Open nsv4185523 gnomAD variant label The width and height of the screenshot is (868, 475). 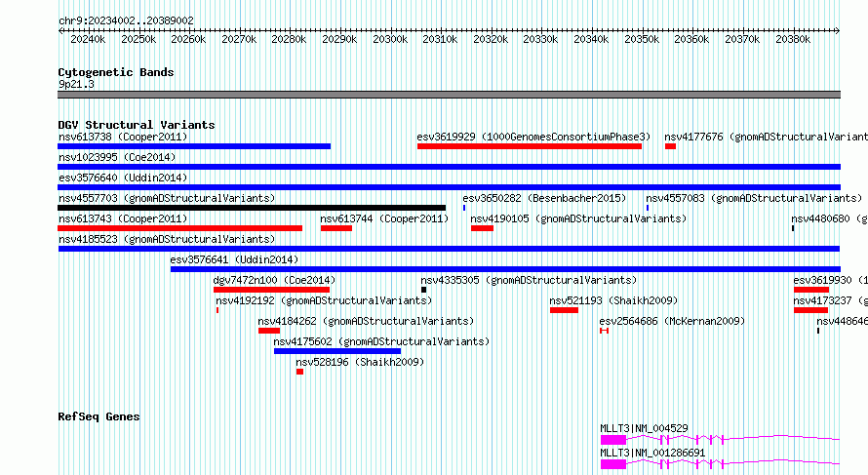click(167, 239)
